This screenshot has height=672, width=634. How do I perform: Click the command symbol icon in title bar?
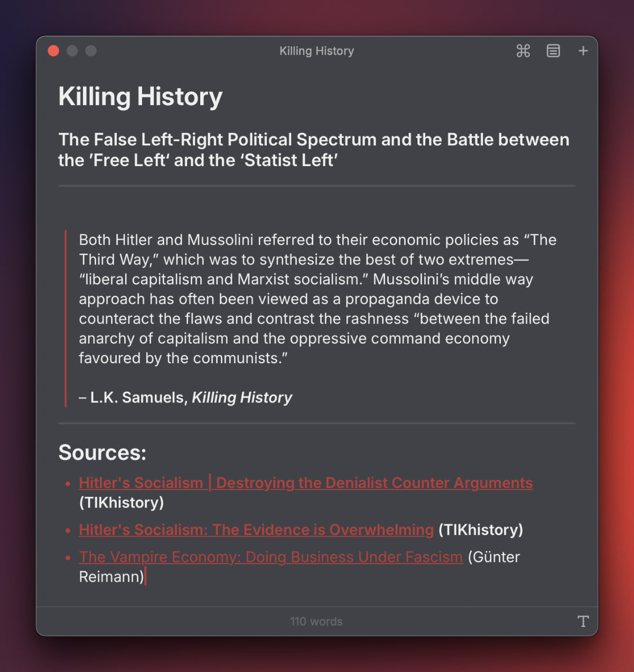click(523, 51)
